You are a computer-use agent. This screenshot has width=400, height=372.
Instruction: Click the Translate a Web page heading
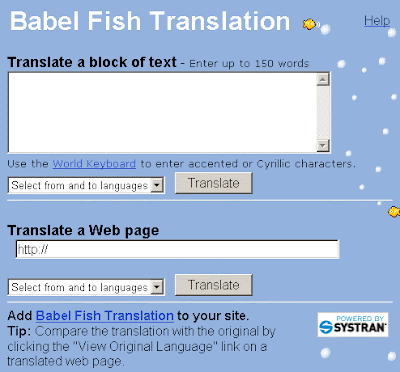click(x=83, y=230)
